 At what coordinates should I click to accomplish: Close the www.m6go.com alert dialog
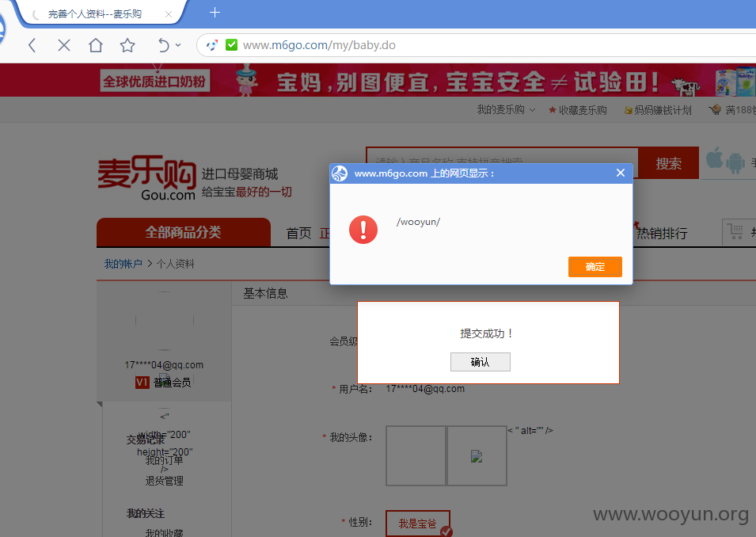[621, 173]
